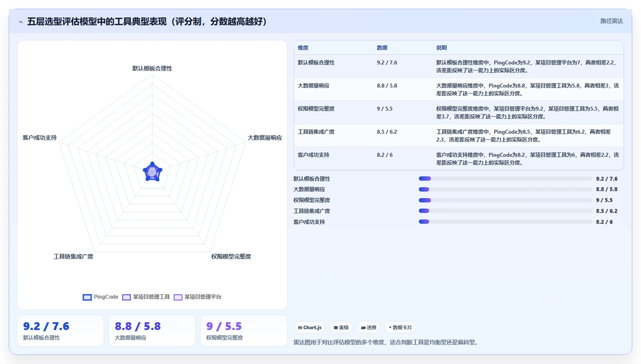641x364 pixels.
Task: Click the 表格 tag chip
Action: [x=341, y=327]
